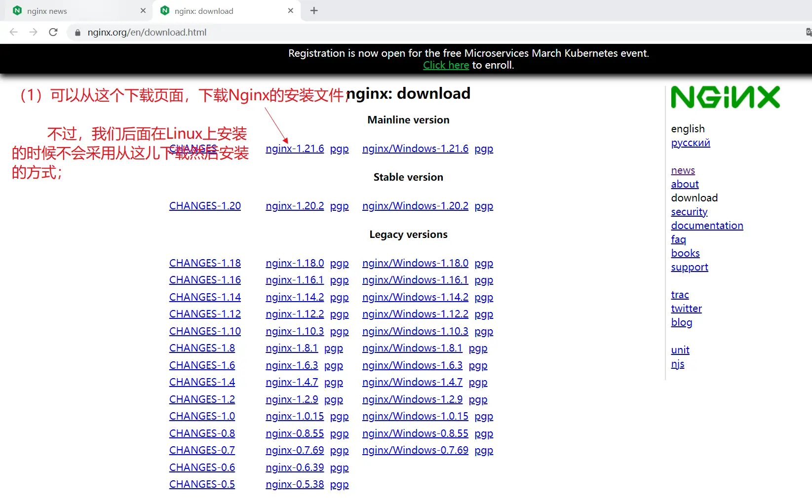Viewport: 812px width, 504px height.
Task: Download nginx/Windows-0.8.55 build
Action: [415, 433]
